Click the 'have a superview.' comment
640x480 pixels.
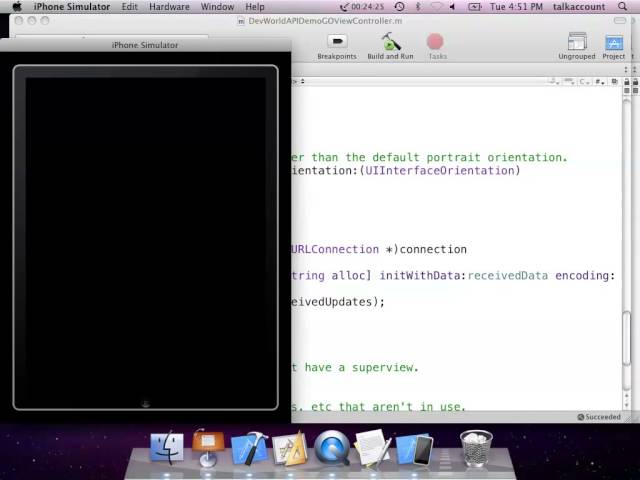pyautogui.click(x=362, y=367)
